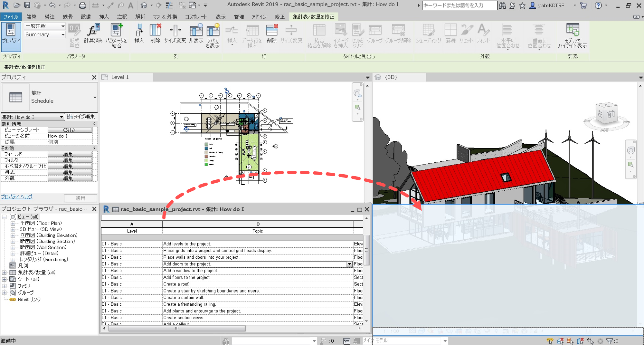Click the search binoculars icon
Image resolution: width=644 pixels, height=345 pixels.
pyautogui.click(x=502, y=5)
